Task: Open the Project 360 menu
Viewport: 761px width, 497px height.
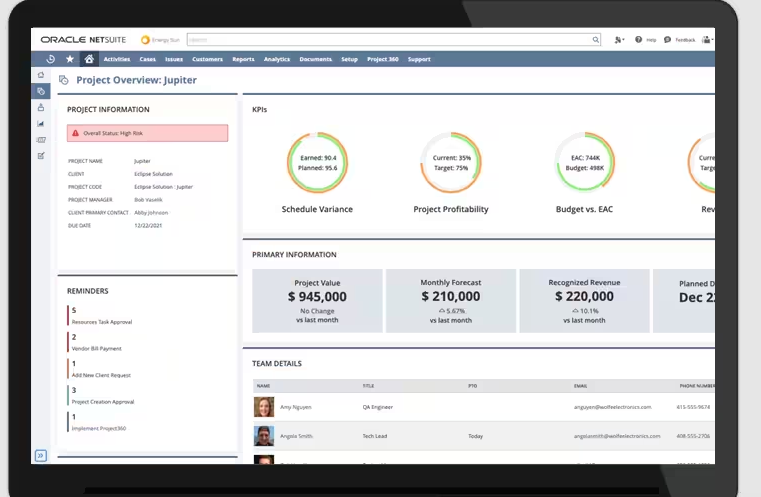Action: (x=382, y=59)
